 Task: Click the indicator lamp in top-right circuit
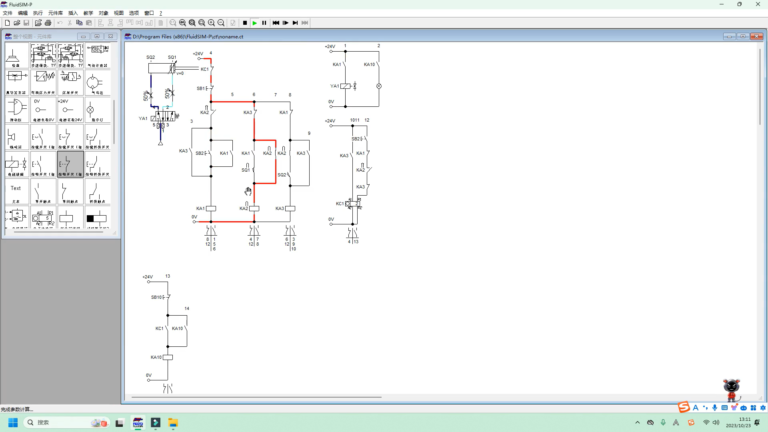click(x=379, y=86)
